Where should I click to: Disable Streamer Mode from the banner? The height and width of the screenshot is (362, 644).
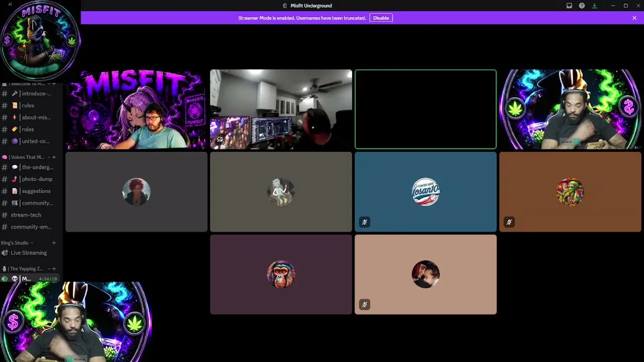pyautogui.click(x=381, y=18)
